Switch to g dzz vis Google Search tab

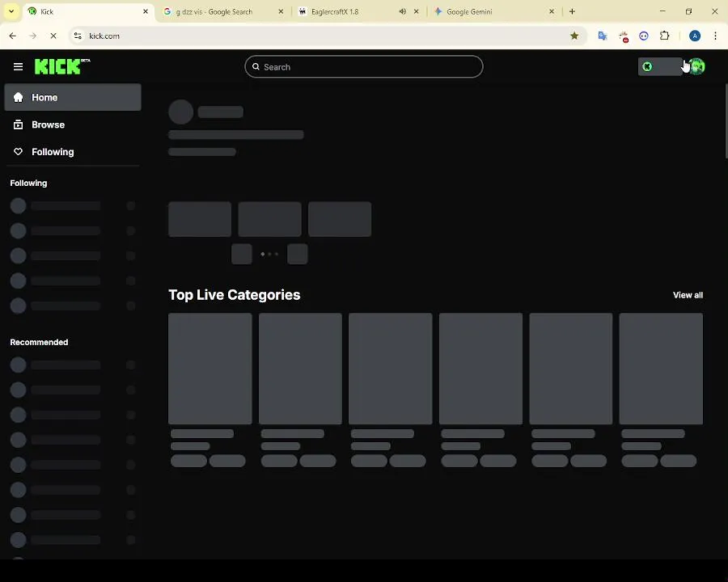coord(223,11)
